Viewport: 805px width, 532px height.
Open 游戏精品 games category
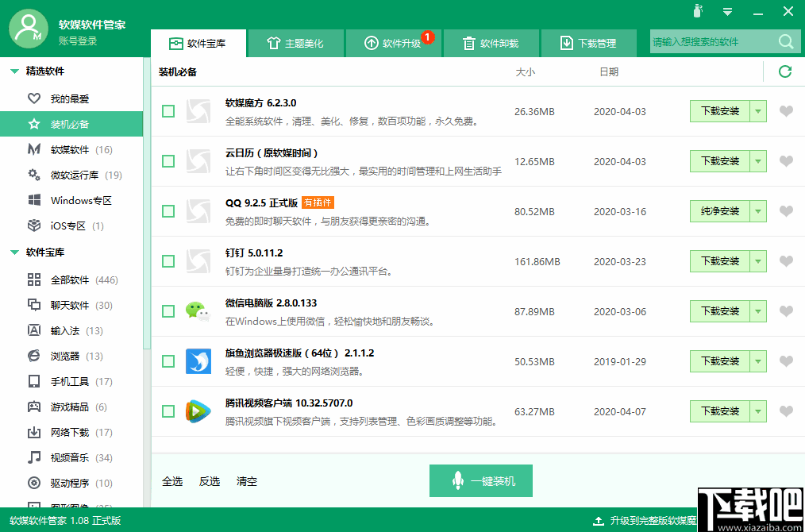(71, 407)
